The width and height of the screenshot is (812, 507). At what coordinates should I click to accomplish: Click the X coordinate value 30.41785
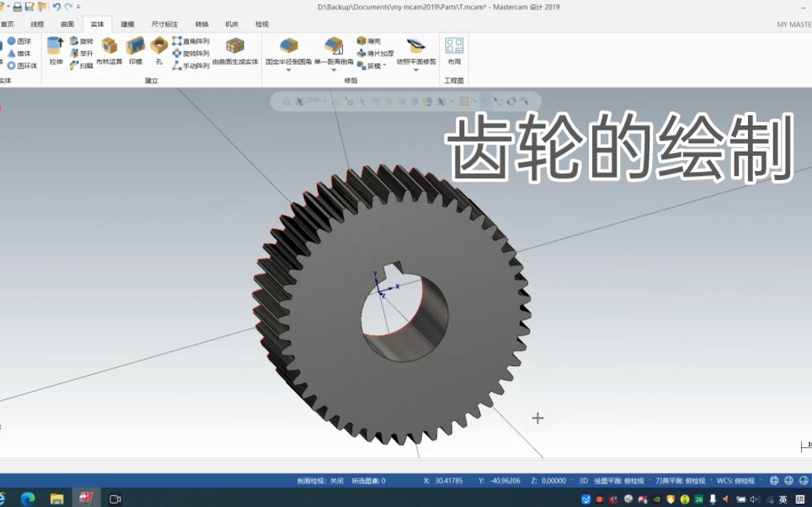coord(448,481)
